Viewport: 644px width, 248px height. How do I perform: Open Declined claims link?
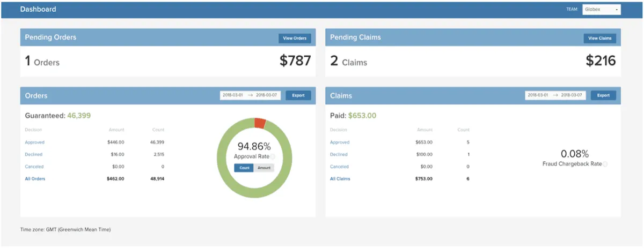(339, 154)
